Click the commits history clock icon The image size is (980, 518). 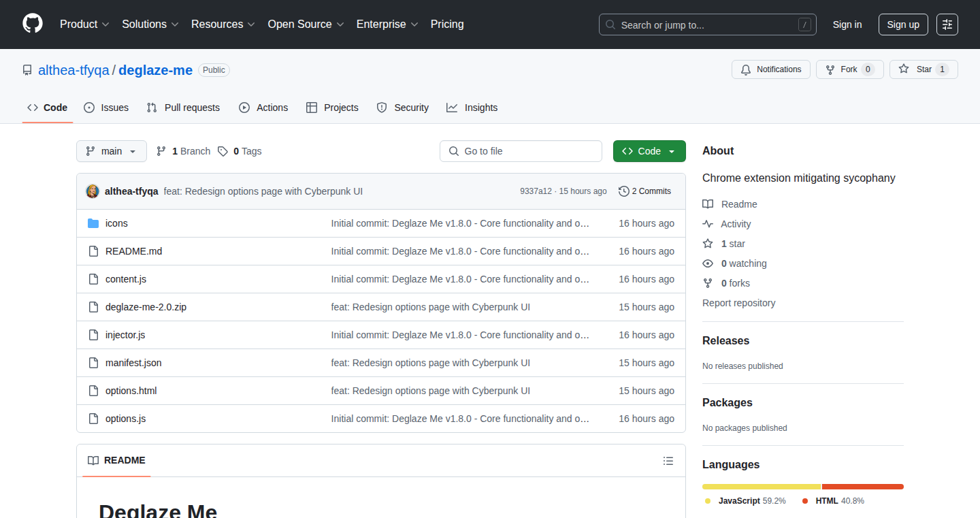pos(623,191)
